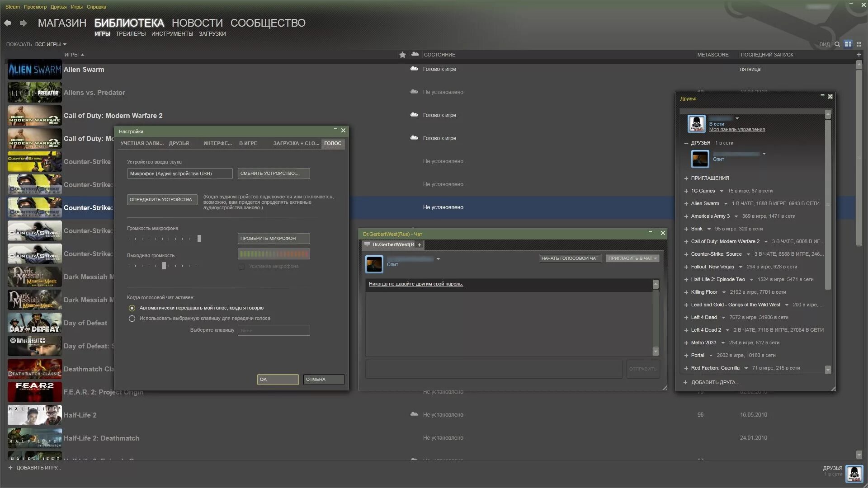Switch library to detailed list view icon

point(848,44)
